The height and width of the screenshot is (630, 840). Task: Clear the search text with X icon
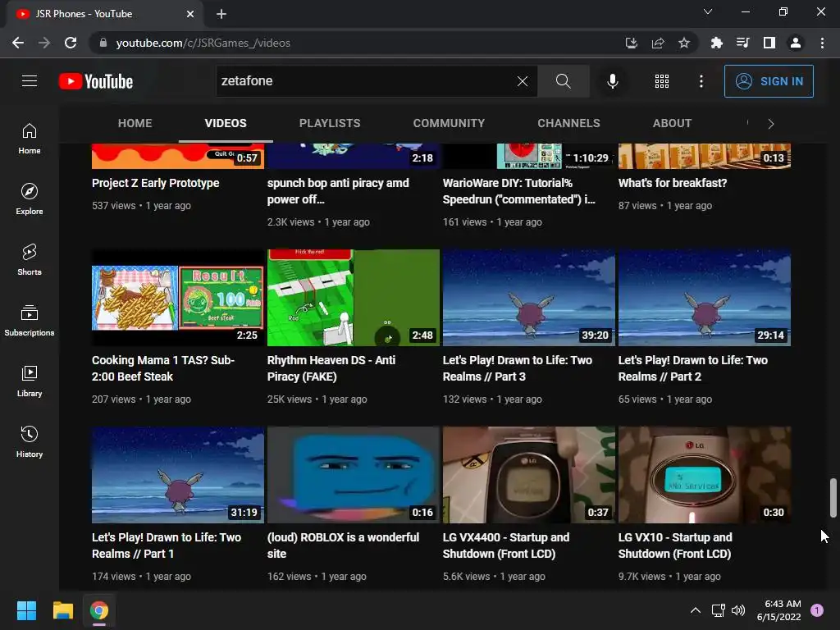coord(523,81)
